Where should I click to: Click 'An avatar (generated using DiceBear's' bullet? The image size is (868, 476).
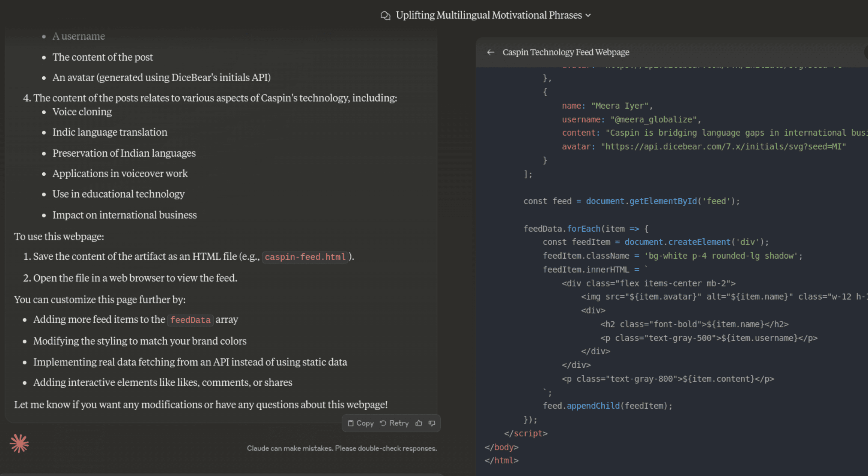[x=161, y=78]
